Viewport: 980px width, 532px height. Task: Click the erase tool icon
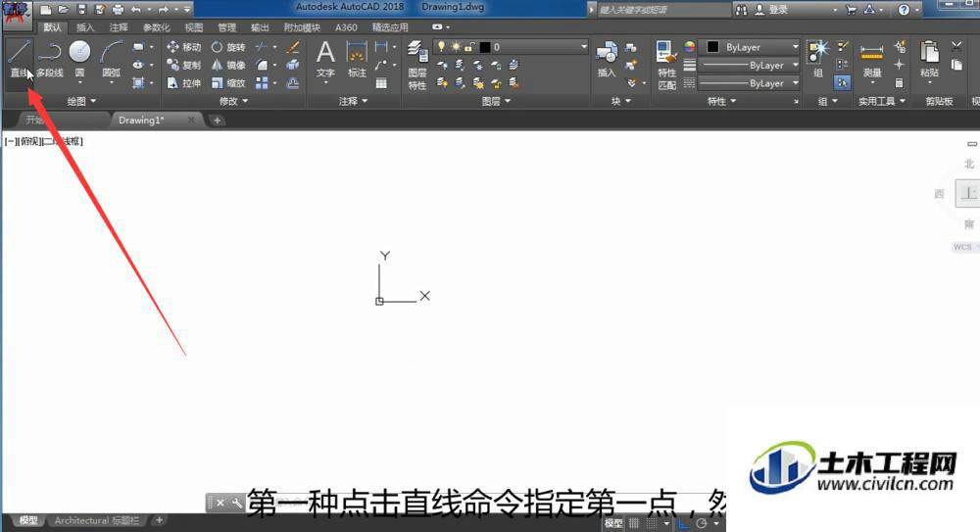[292, 47]
